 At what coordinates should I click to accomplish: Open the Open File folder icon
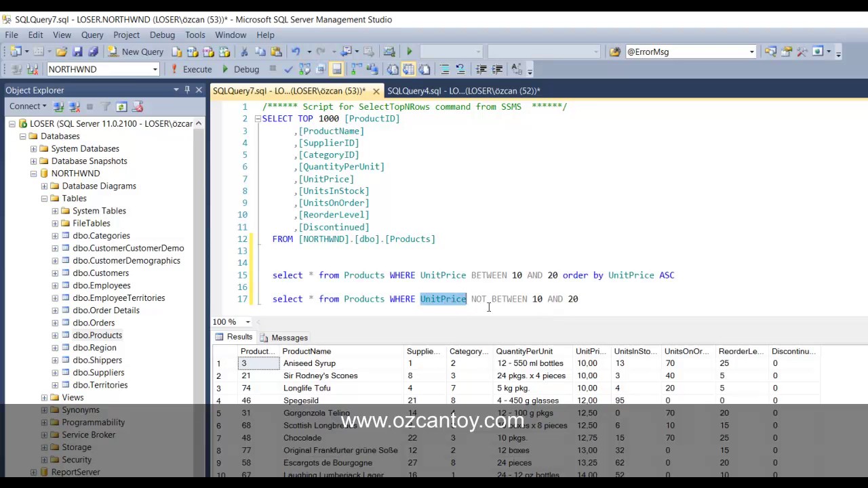click(62, 52)
